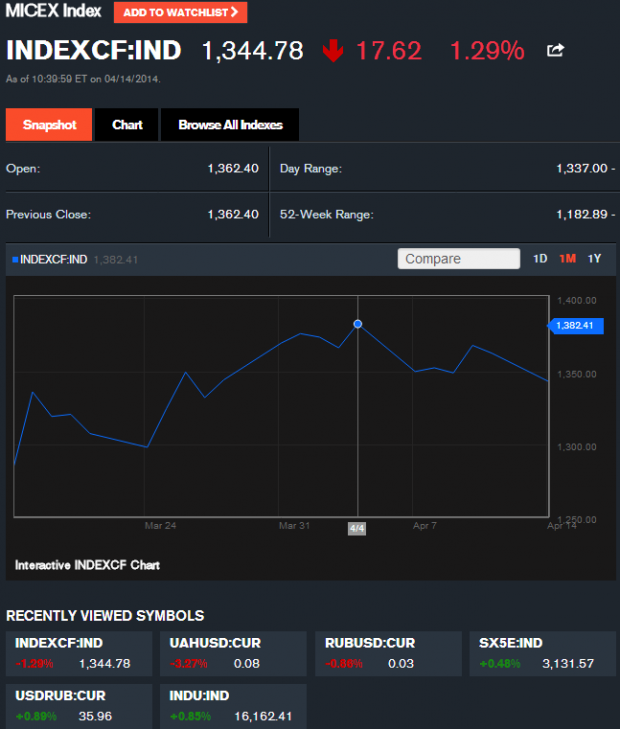Set chart range to 1D
The image size is (620, 729).
point(540,258)
